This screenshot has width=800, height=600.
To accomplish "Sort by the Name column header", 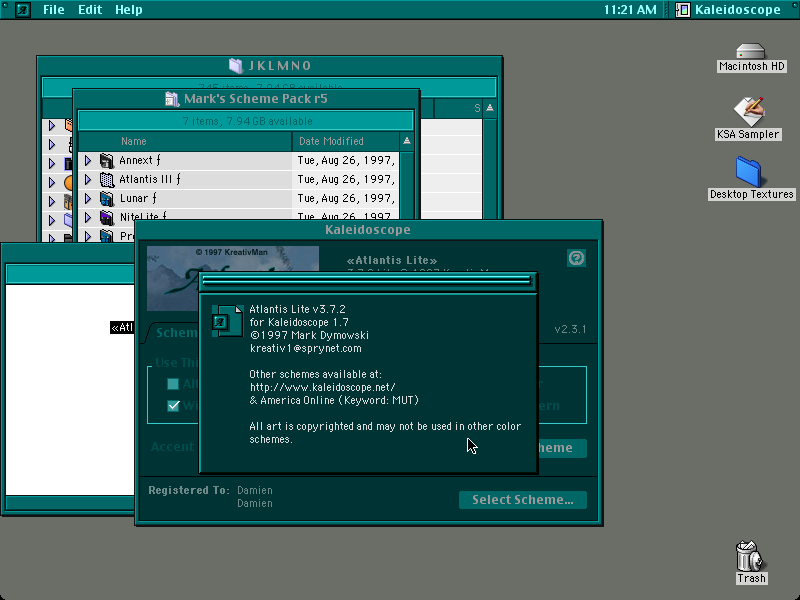I will pos(185,141).
